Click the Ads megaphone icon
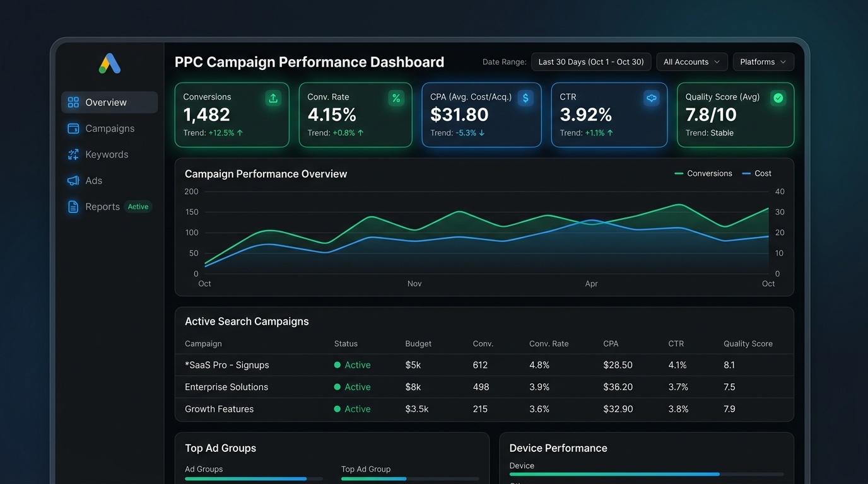 [x=73, y=181]
